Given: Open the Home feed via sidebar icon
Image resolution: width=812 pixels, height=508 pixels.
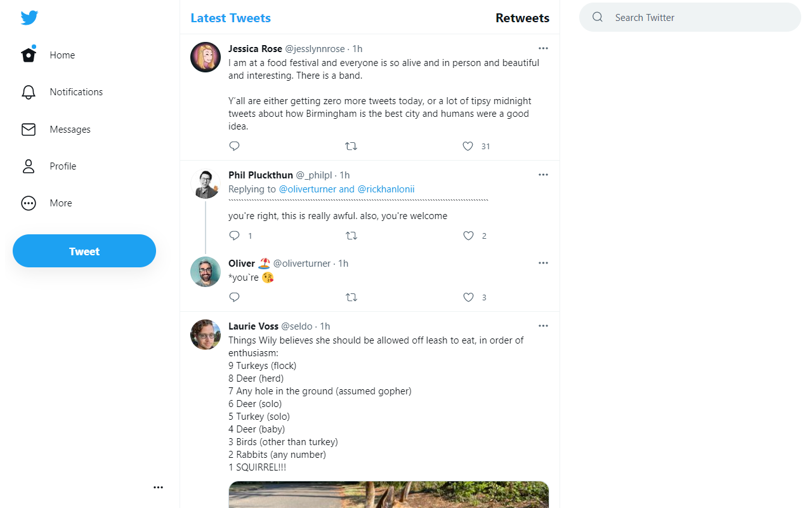Looking at the screenshot, I should pyautogui.click(x=29, y=55).
